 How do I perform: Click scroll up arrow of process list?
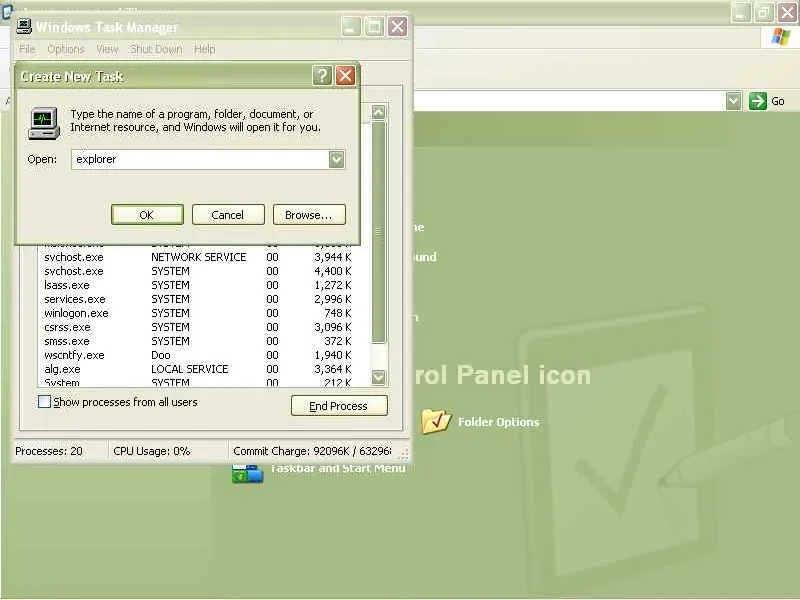378,112
